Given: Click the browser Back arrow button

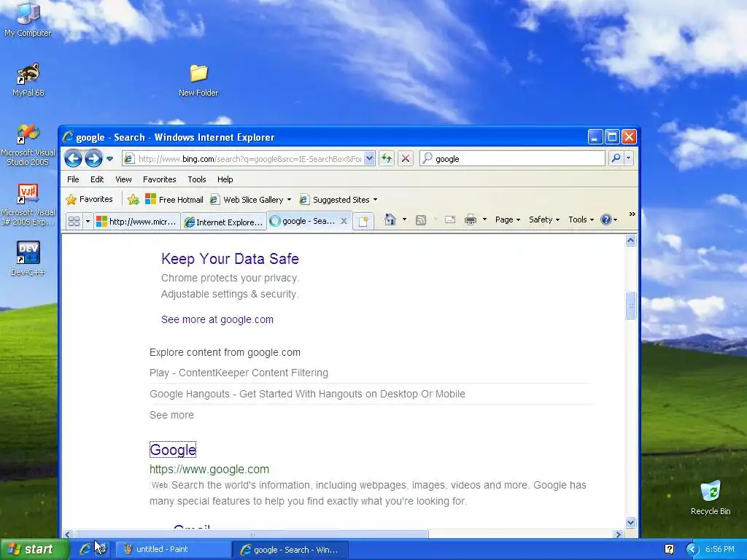Looking at the screenshot, I should point(73,158).
